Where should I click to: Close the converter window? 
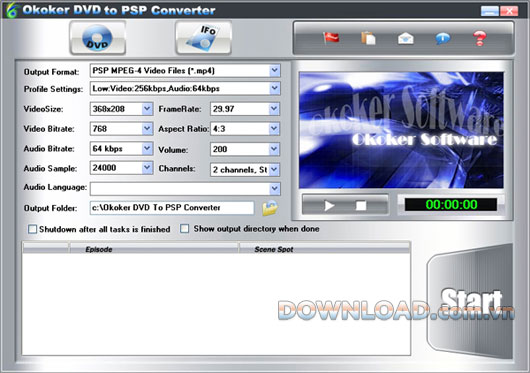click(509, 11)
